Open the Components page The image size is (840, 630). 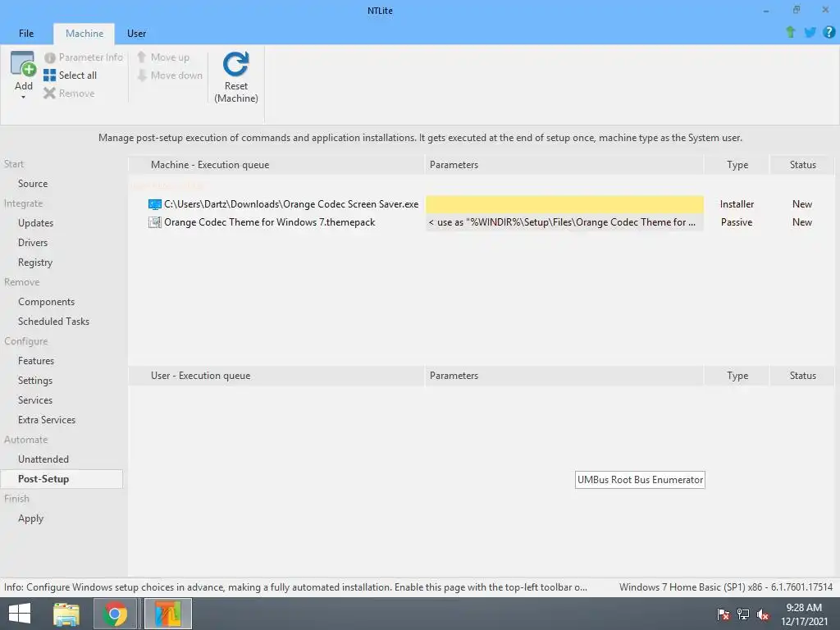click(46, 302)
